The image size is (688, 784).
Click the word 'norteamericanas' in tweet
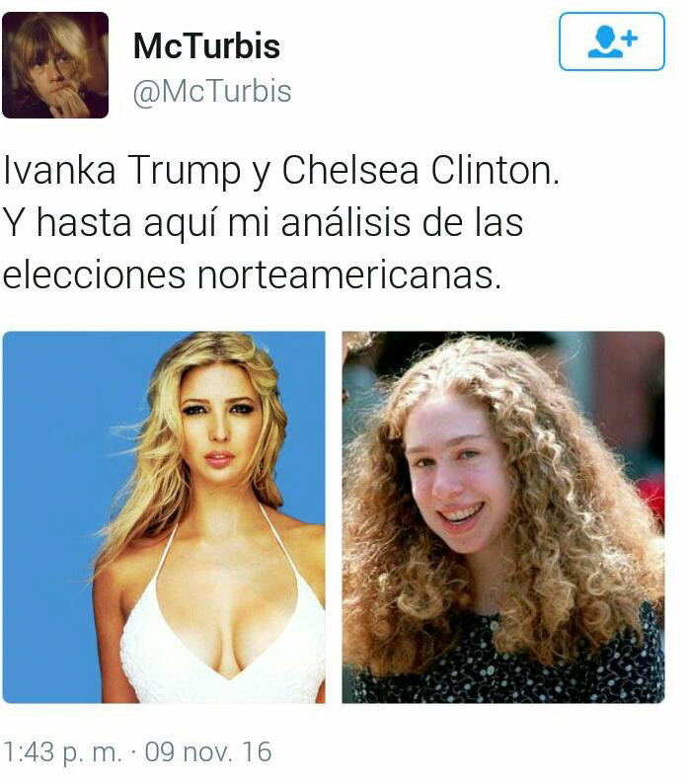[349, 275]
